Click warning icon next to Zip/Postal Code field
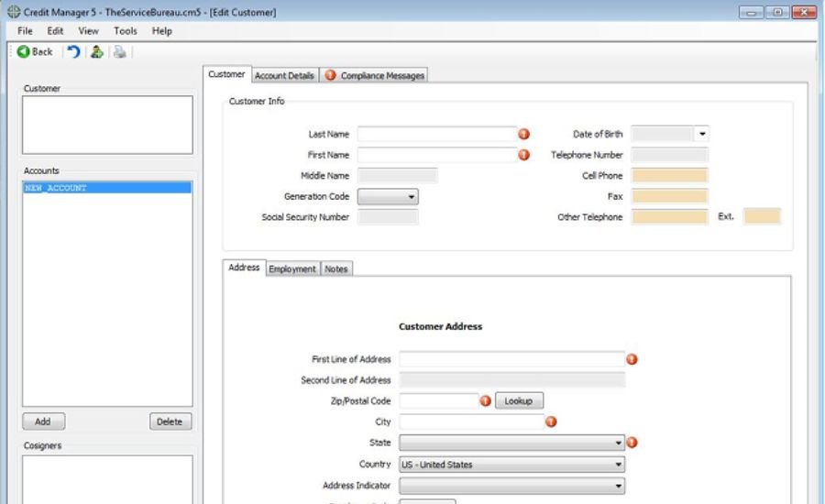 485,400
